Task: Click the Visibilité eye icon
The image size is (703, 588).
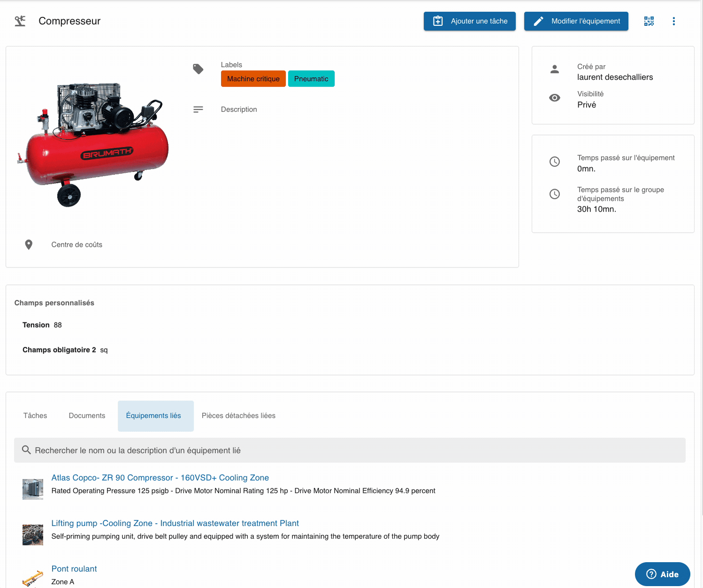Action: (x=554, y=98)
